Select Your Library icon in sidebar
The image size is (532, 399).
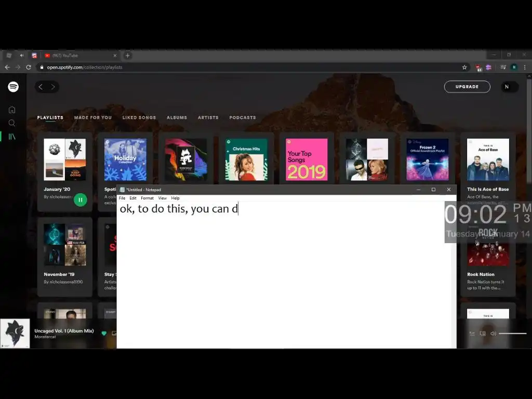pos(12,137)
